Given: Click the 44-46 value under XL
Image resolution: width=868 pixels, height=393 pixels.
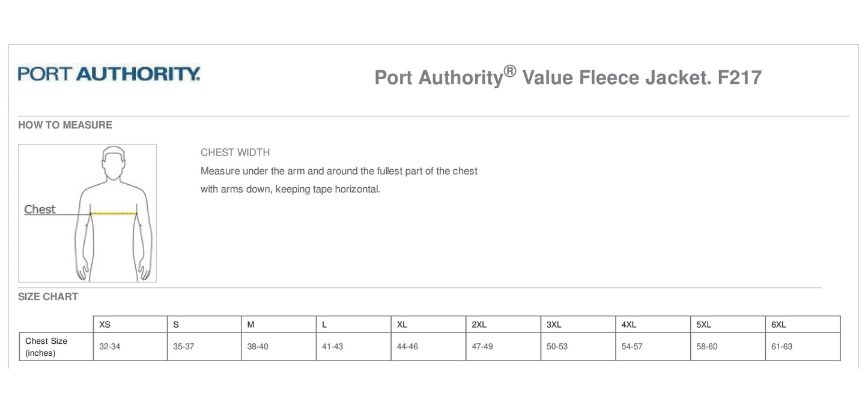Looking at the screenshot, I should [407, 347].
